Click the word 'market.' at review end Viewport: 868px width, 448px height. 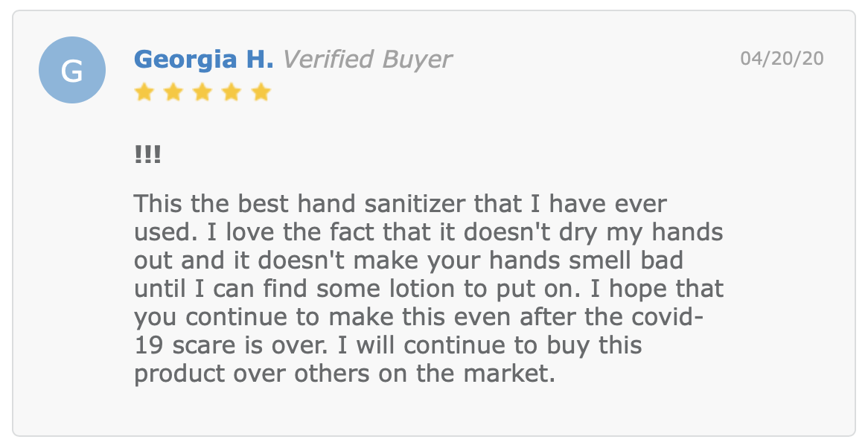[509, 374]
